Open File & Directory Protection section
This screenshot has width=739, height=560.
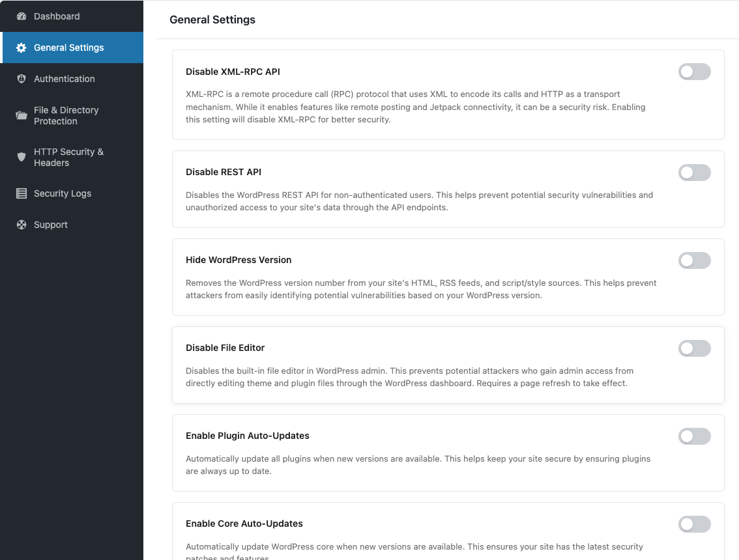click(x=66, y=116)
